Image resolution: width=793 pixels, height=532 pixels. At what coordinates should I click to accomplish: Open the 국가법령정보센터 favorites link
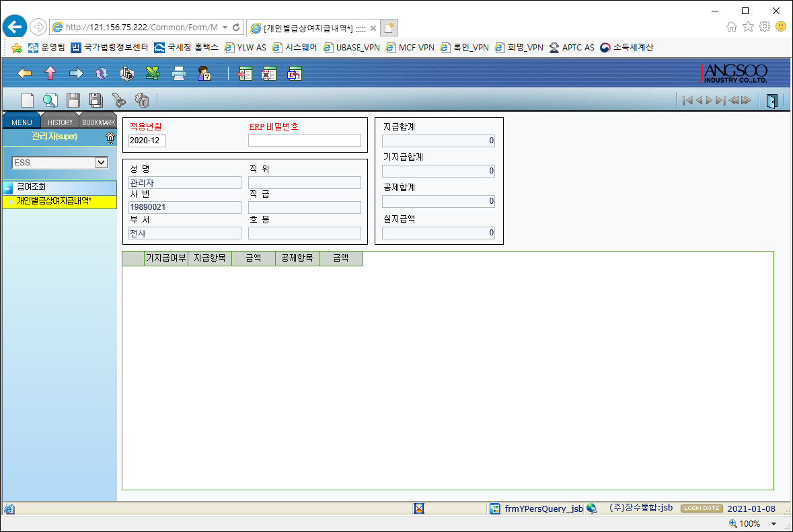point(109,48)
